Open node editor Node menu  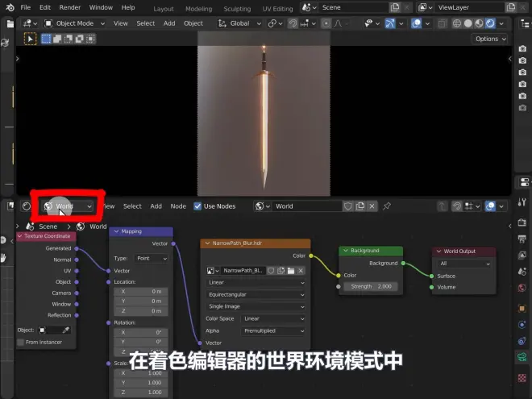[x=178, y=206]
